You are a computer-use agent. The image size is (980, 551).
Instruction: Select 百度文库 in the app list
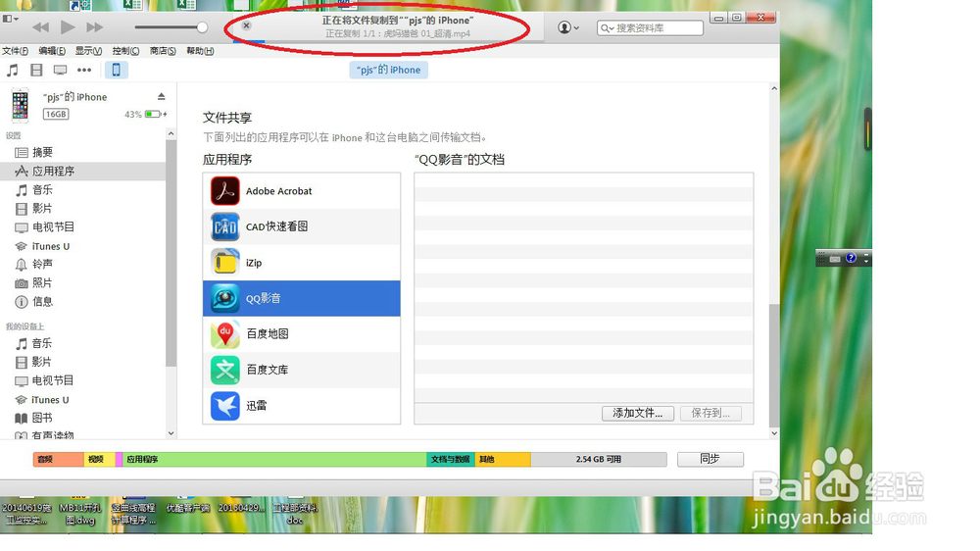(301, 370)
